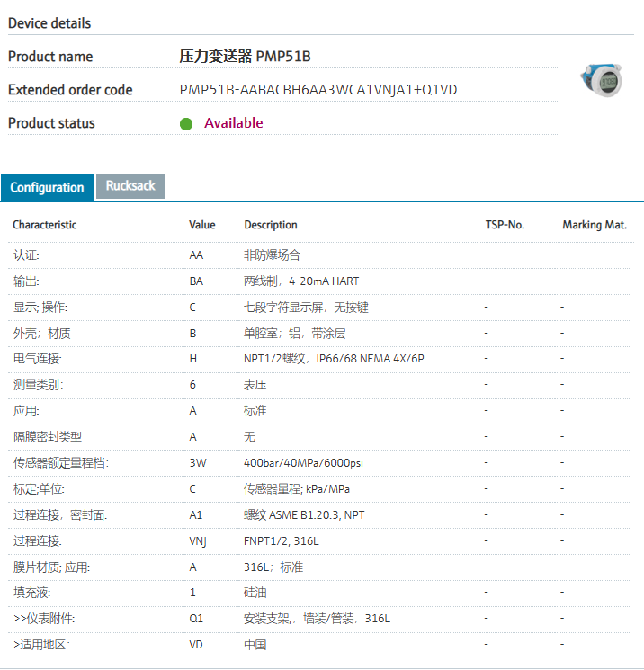Click the 认证 characteristic row label
644x670 pixels.
(x=26, y=255)
